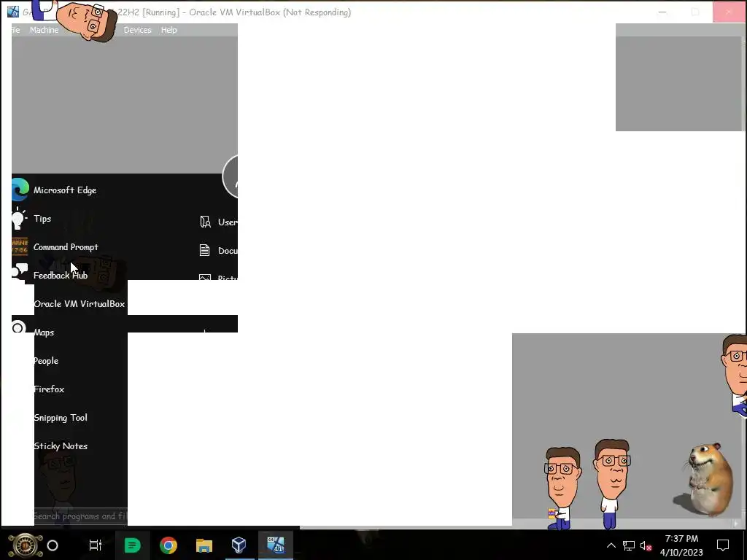Screen dimensions: 747x560
Task: Open Snipping Tool from the list
Action: (x=61, y=418)
